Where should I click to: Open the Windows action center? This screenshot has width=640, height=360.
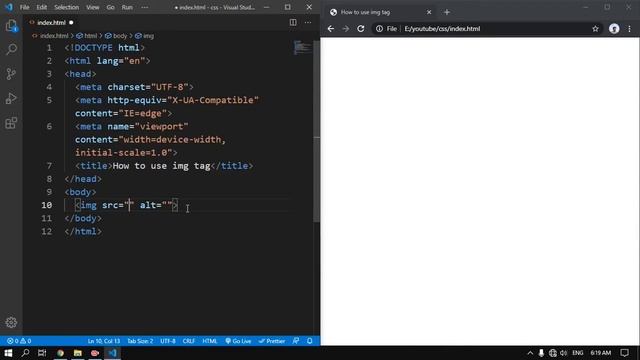624,353
